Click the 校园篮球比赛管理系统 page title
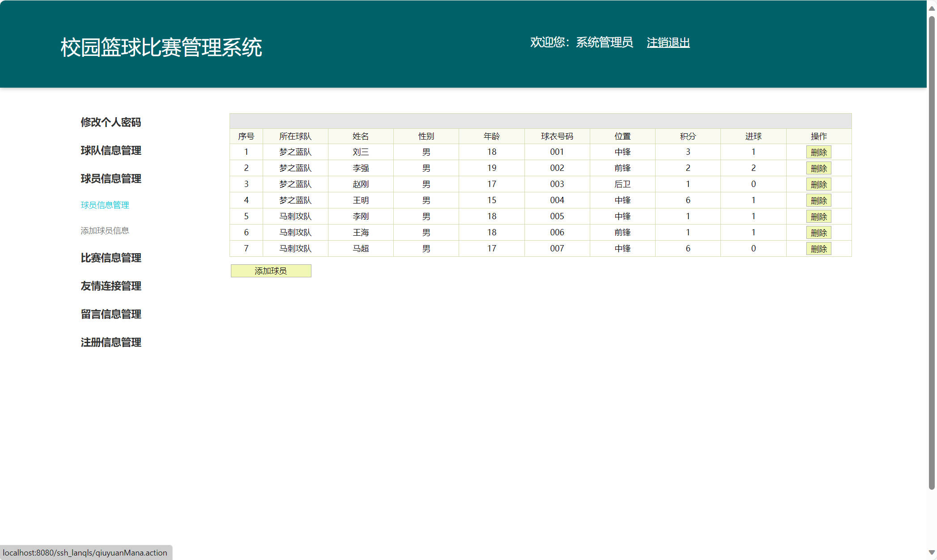Screen dimensions: 937x560 [161, 46]
